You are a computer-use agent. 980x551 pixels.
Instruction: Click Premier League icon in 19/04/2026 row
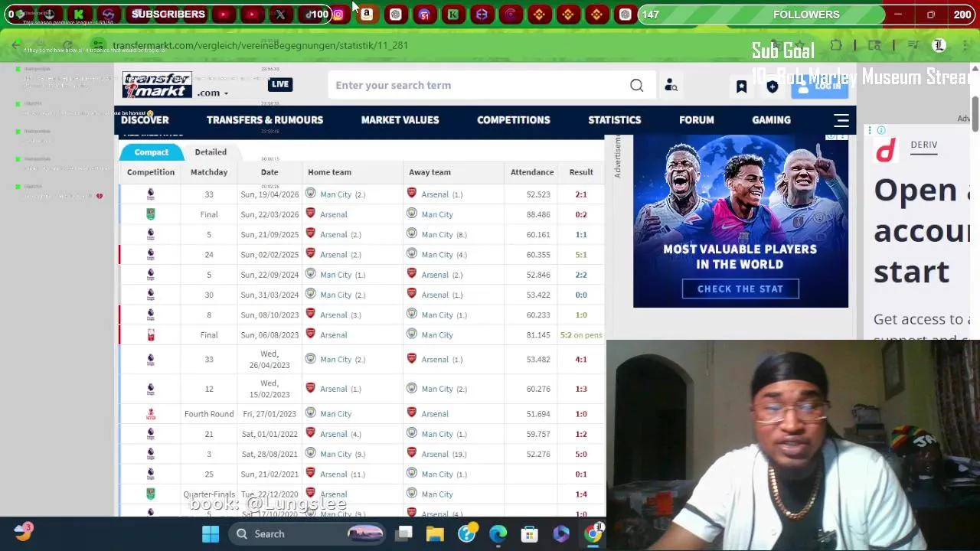pos(151,194)
